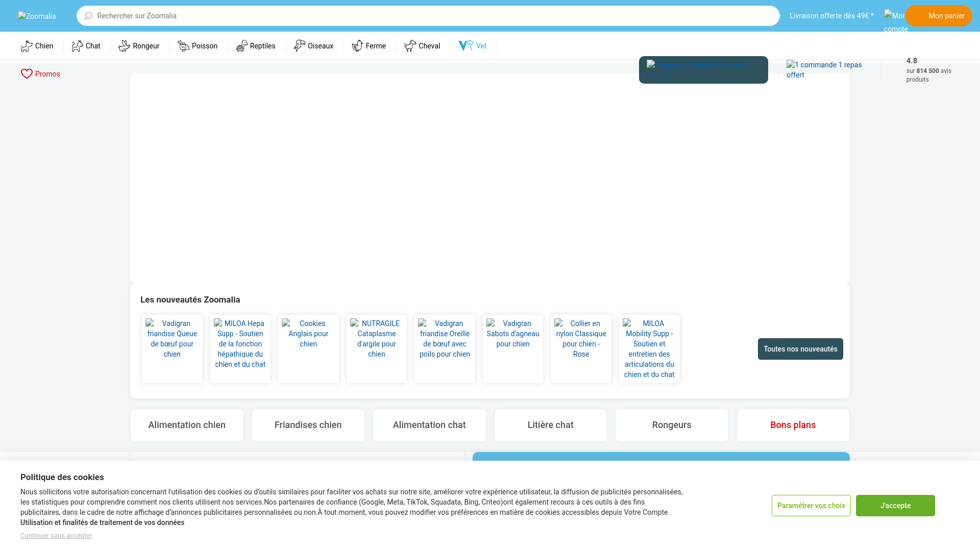The height and width of the screenshot is (551, 980).
Task: Open the Ferme category menu
Action: coord(369,46)
